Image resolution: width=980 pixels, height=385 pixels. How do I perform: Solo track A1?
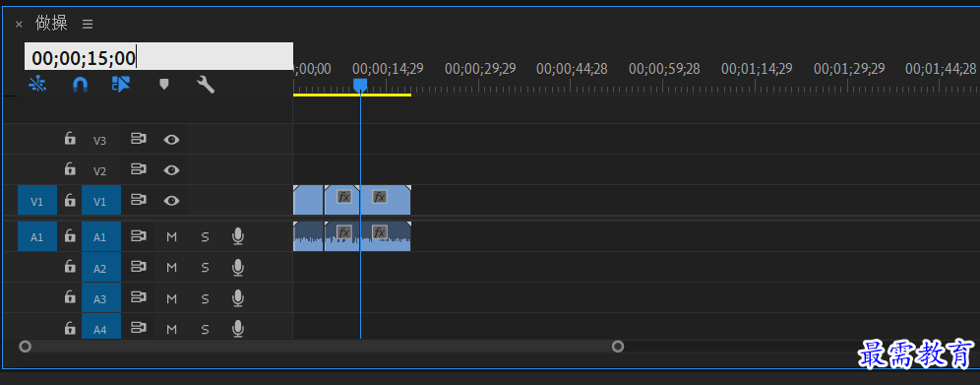[x=205, y=236]
